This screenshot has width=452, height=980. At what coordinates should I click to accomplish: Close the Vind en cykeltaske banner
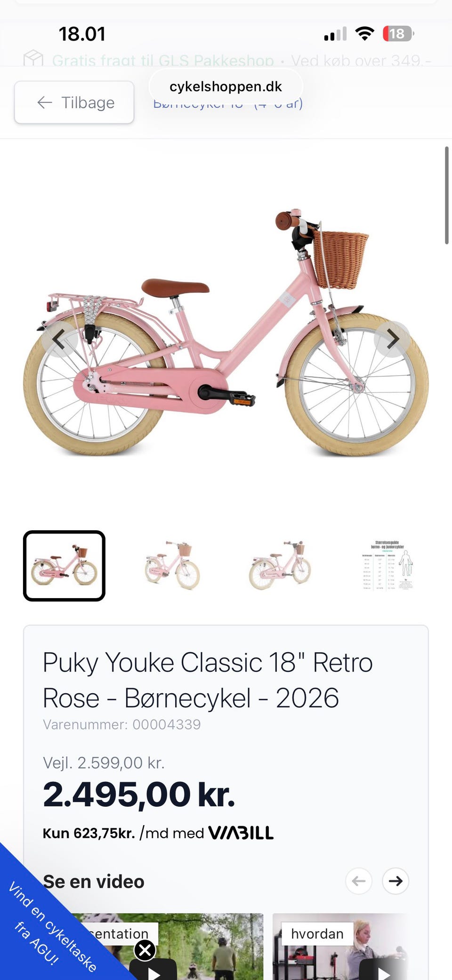point(145,950)
